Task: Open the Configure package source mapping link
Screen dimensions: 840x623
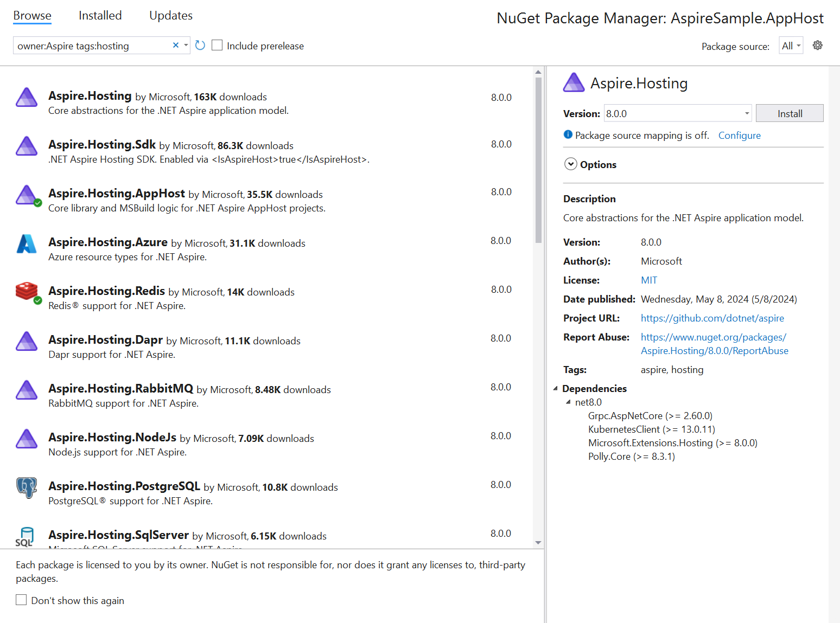Action: click(739, 135)
